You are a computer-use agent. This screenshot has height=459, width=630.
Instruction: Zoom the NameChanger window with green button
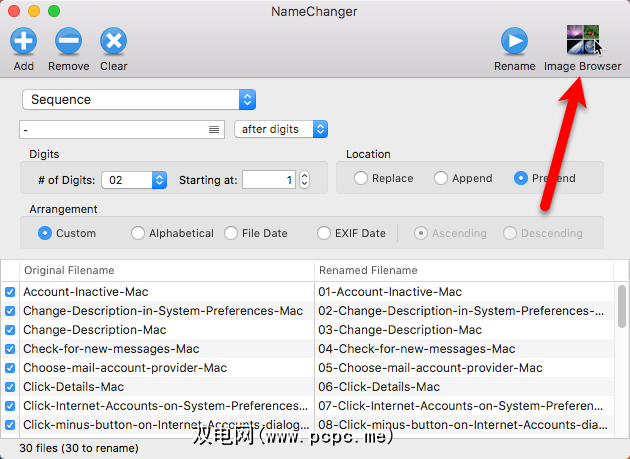[x=54, y=11]
